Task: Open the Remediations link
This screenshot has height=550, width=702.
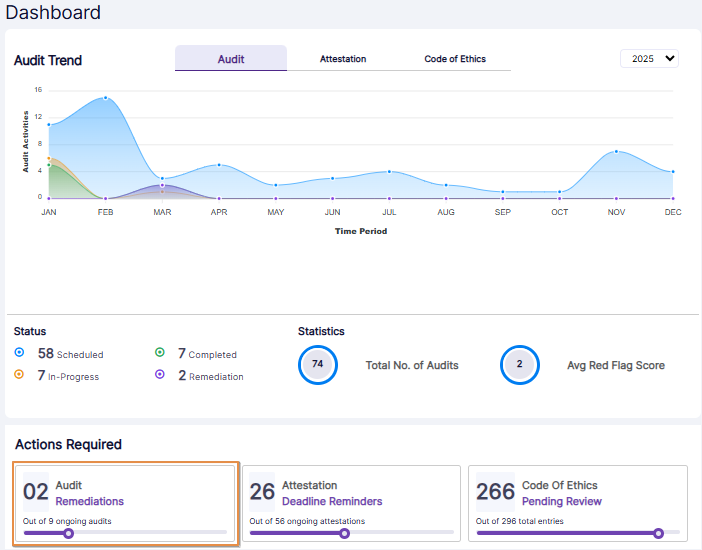Action: pyautogui.click(x=90, y=501)
